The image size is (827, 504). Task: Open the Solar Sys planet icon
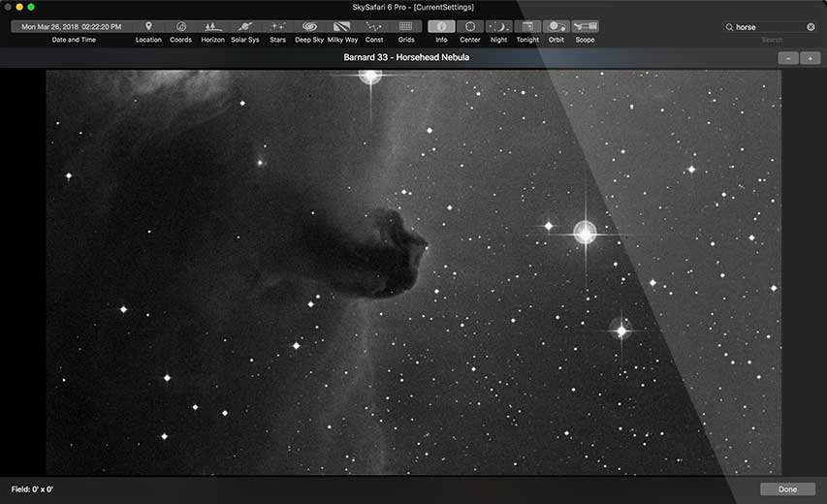click(245, 26)
